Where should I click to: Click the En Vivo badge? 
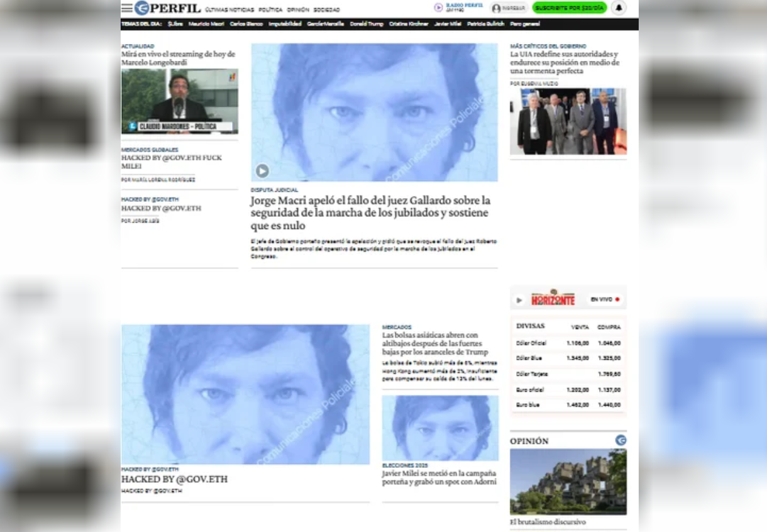pyautogui.click(x=605, y=299)
